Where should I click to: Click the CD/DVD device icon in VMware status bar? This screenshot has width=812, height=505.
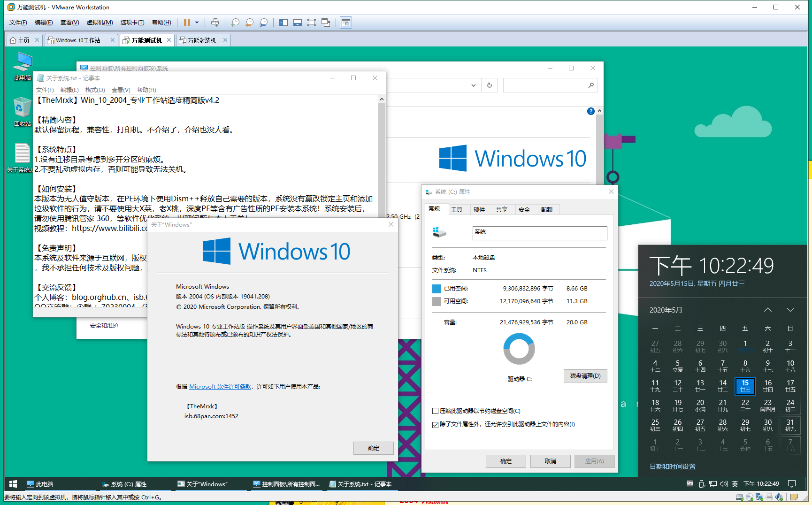[749, 497]
